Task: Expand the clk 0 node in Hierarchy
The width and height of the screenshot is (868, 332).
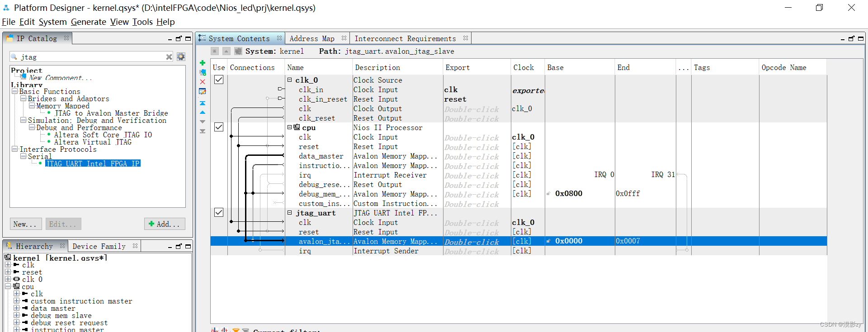Action: point(8,279)
